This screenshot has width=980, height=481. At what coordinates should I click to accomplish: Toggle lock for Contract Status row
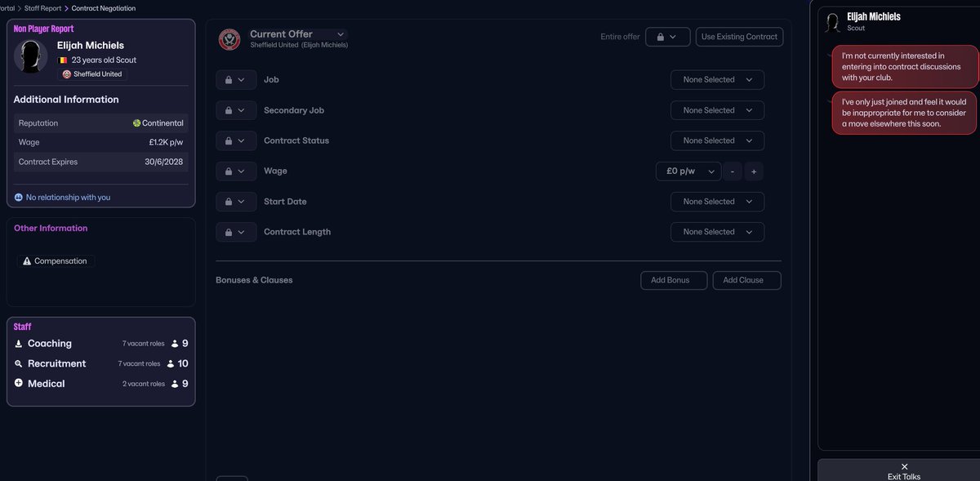pyautogui.click(x=236, y=140)
